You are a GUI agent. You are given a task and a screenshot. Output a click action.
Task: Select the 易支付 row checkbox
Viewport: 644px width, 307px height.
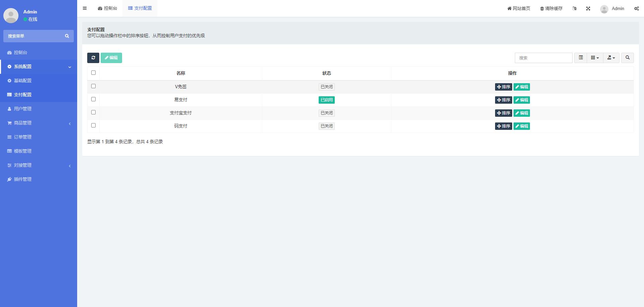click(x=93, y=99)
